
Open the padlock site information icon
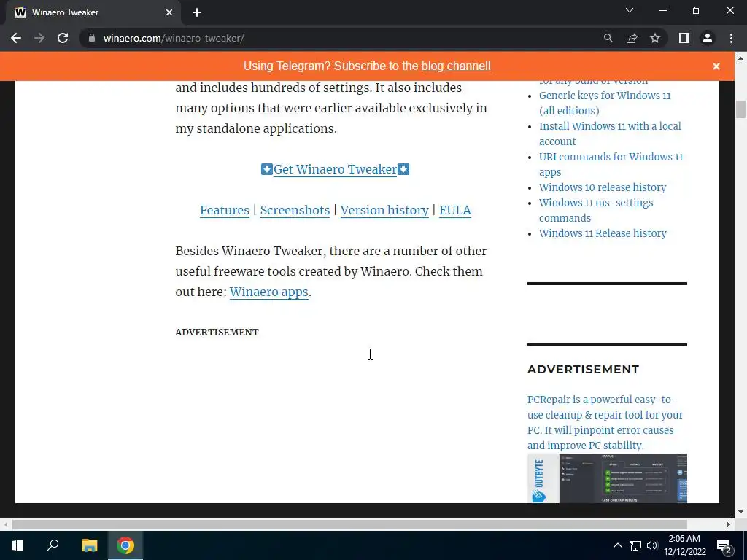click(92, 38)
